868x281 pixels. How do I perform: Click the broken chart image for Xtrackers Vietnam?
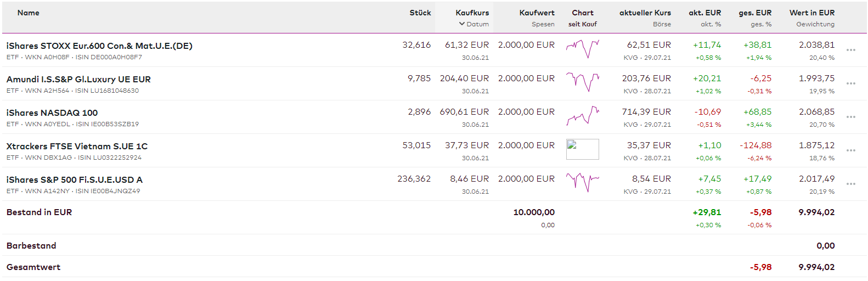(x=582, y=149)
